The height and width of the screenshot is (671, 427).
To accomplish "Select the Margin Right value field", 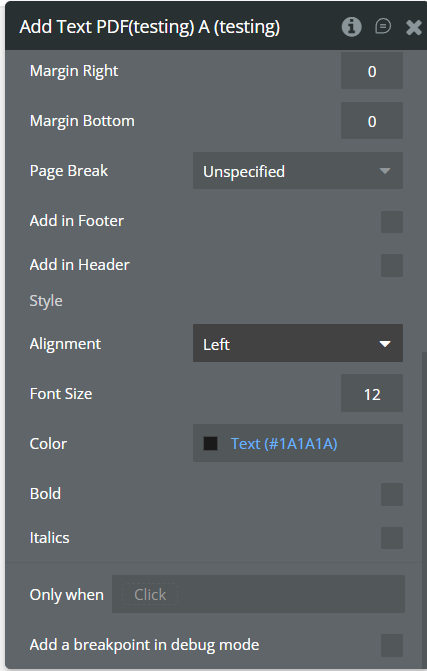I will 372,71.
